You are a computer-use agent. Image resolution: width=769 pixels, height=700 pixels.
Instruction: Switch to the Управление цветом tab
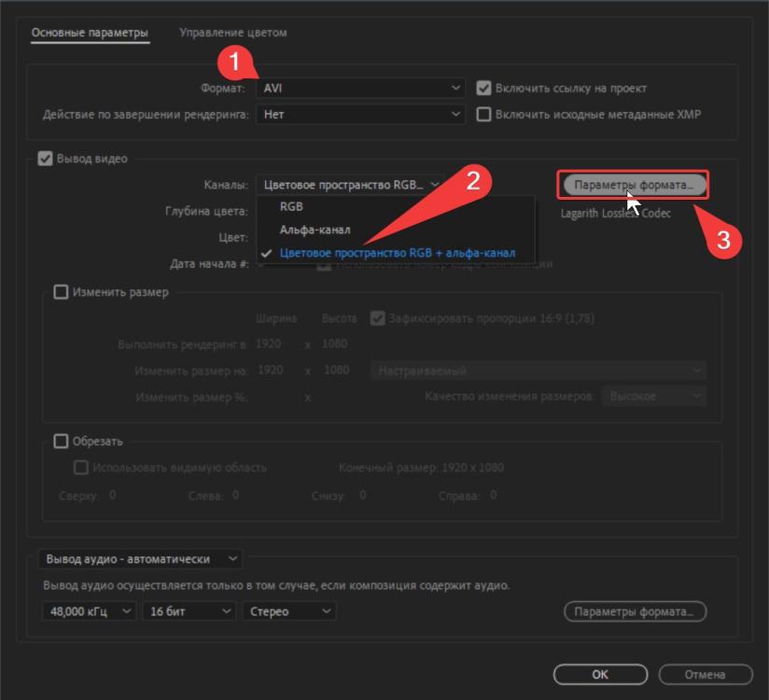pyautogui.click(x=232, y=33)
